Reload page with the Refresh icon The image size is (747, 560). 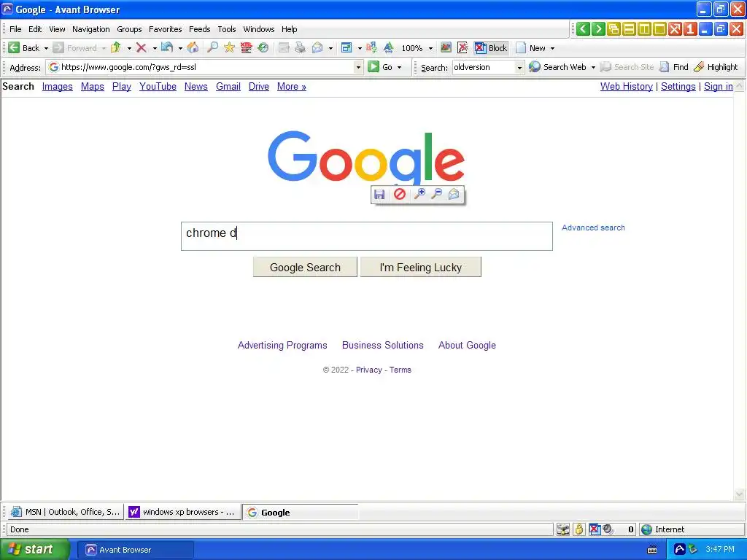pos(167,47)
